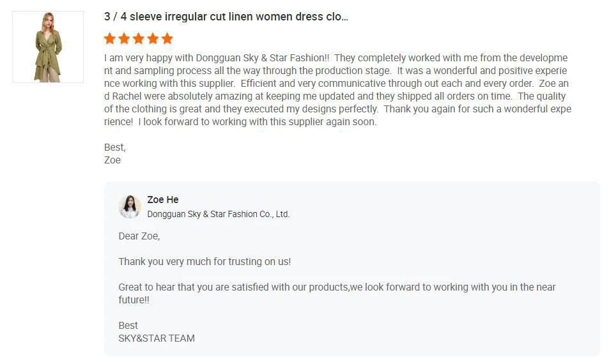The image size is (609, 364).
Task: Click the 'Dear Zoe,' greeting in the reply
Action: [x=139, y=236]
